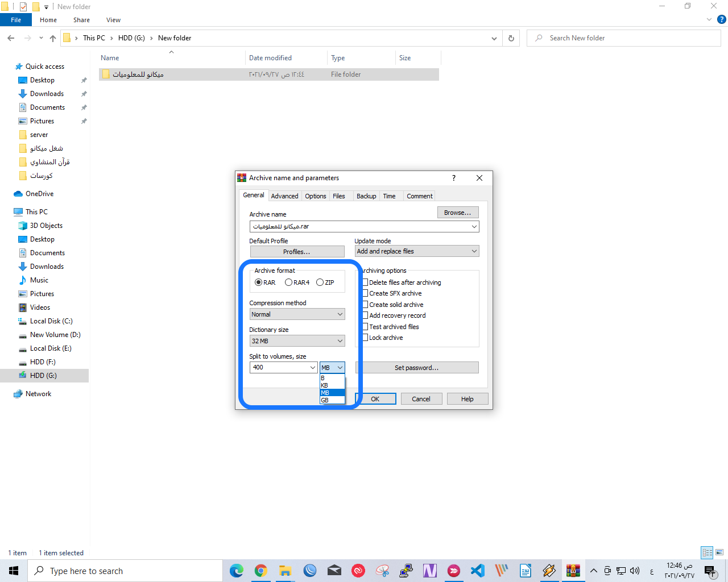Viewport: 728px width, 582px height.
Task: Show hidden tray icons chevron
Action: click(594, 571)
